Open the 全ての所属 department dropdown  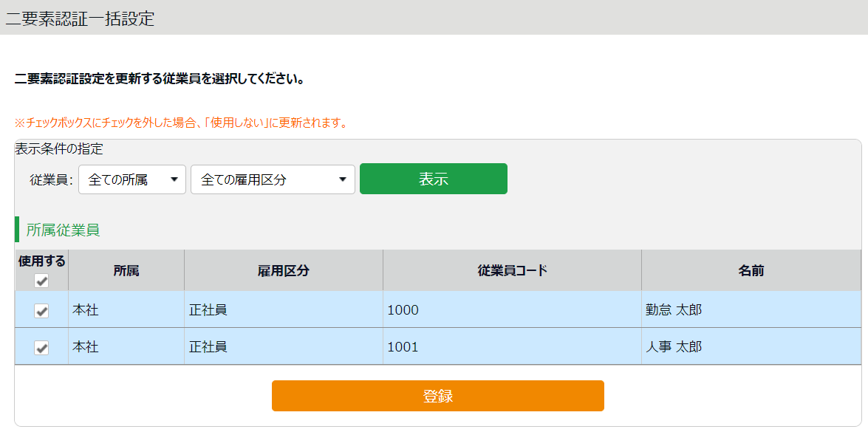click(x=132, y=179)
